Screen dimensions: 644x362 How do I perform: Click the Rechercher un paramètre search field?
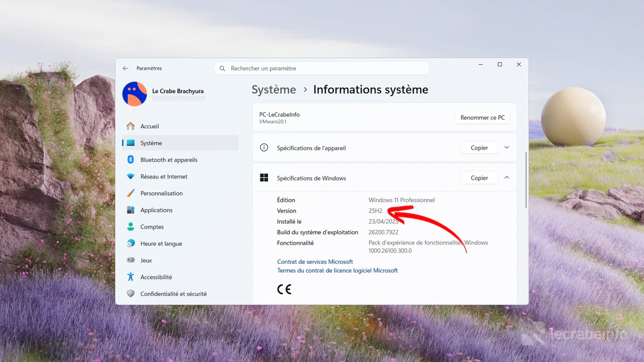coord(321,68)
